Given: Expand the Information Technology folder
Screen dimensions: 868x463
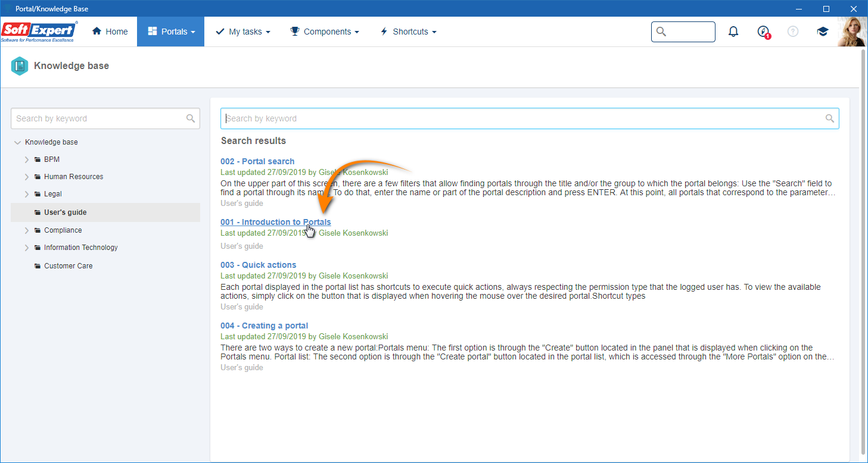Looking at the screenshot, I should point(26,248).
